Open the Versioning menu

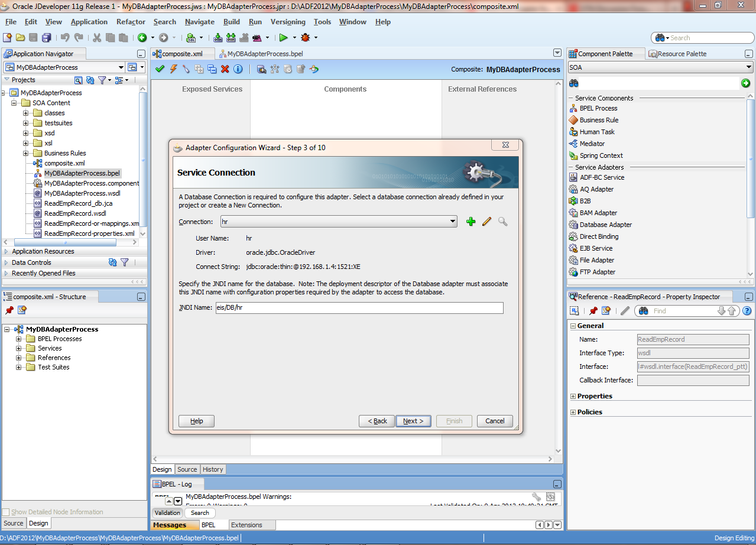click(x=288, y=22)
